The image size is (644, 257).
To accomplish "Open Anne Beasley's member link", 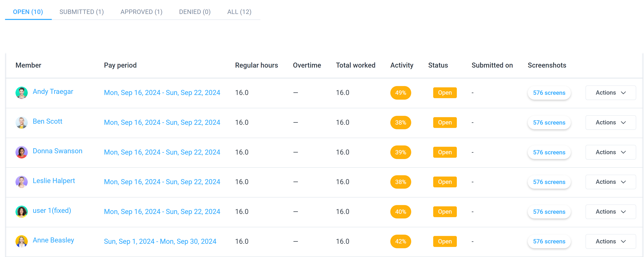I will tap(53, 240).
